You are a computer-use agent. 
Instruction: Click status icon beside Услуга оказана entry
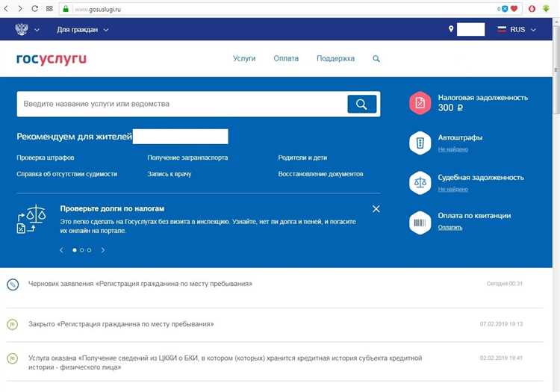click(x=13, y=358)
